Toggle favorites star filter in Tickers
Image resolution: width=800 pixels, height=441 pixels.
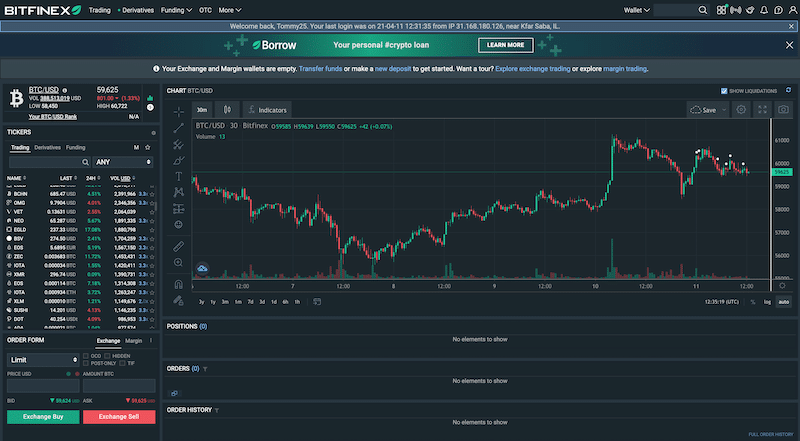point(148,148)
